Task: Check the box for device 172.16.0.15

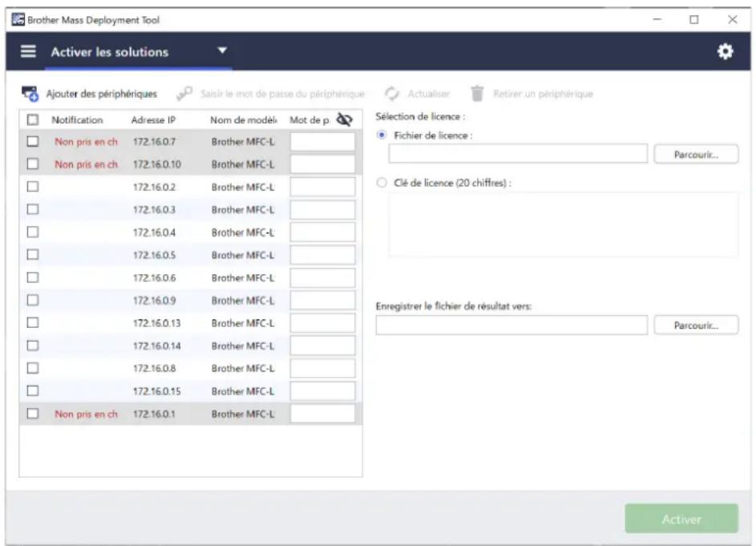Action: click(x=32, y=390)
